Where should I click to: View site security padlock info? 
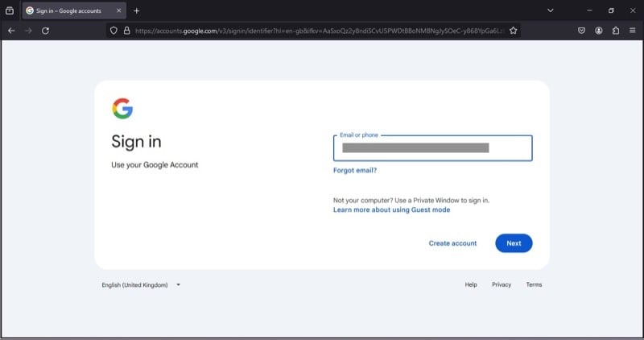click(127, 31)
